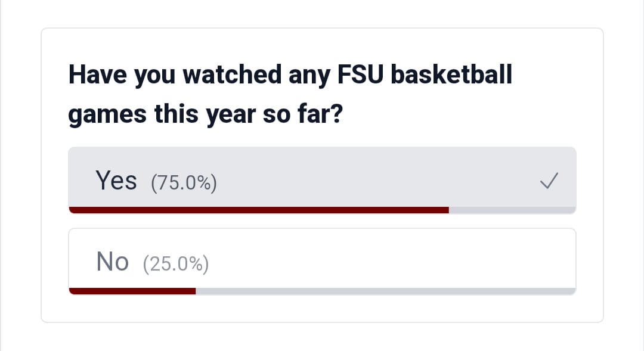
Task: Click the word "FSU" in the question
Action: (x=360, y=74)
